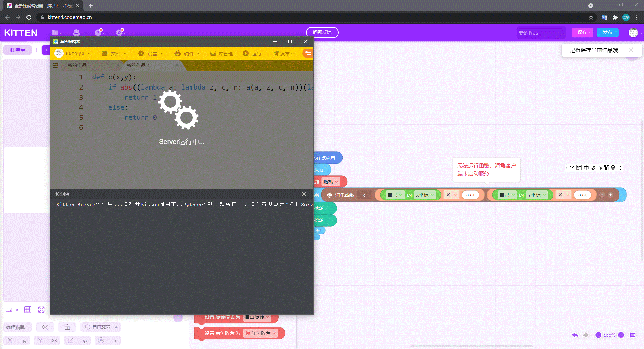Click the 发布 publish button in Kitten header

(x=607, y=33)
